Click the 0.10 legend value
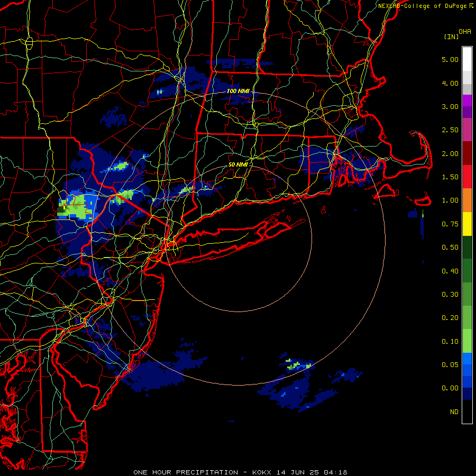The image size is (476, 476). [x=450, y=342]
